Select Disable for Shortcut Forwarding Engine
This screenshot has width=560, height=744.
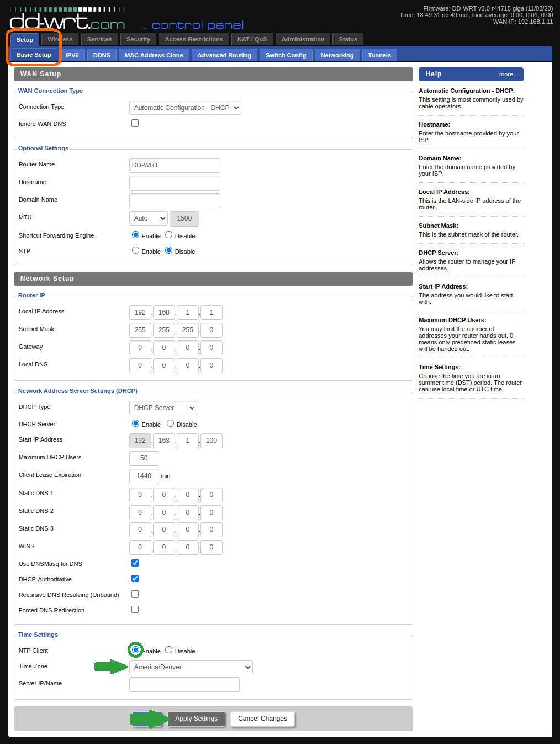[x=169, y=235]
